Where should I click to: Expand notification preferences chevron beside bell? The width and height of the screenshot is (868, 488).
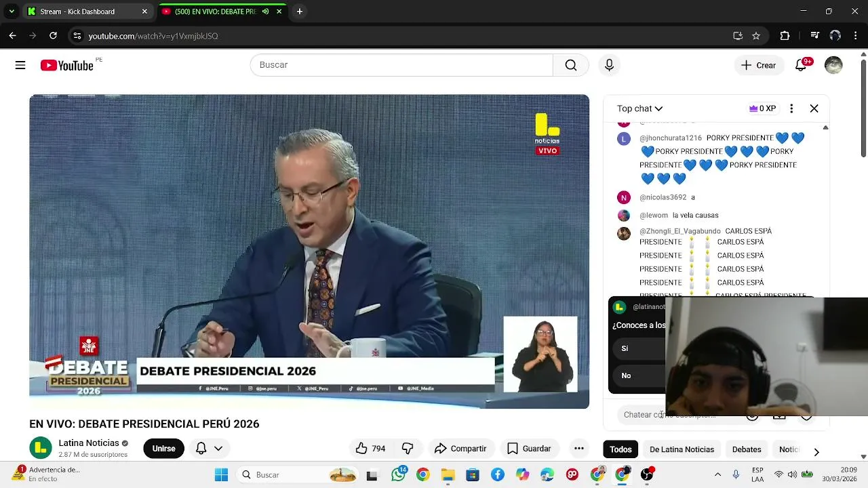(x=218, y=449)
